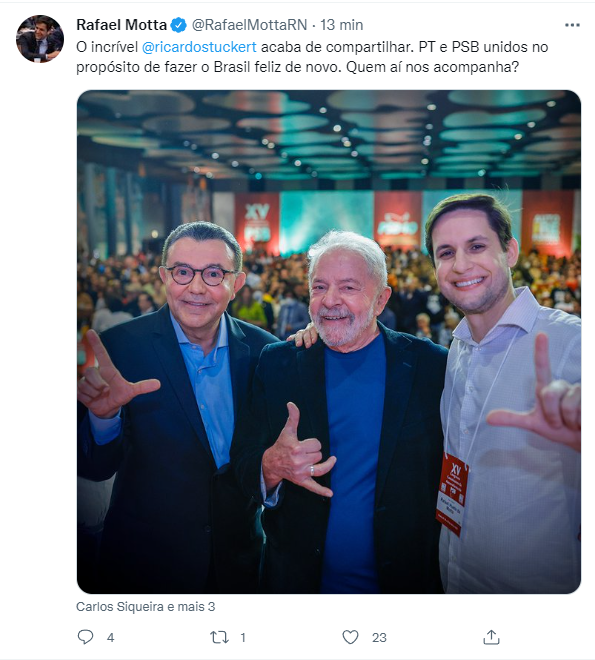The image size is (595, 660).
Task: Open the @ricardostuckert mention link
Action: coord(199,47)
